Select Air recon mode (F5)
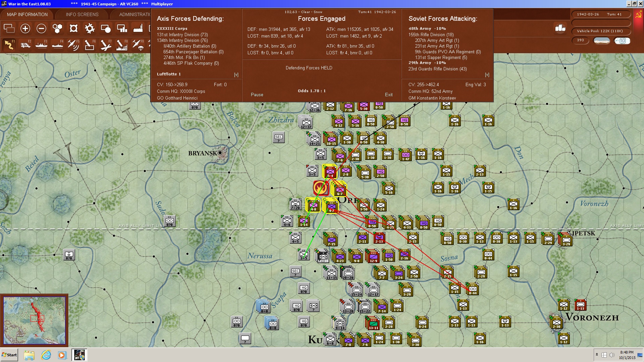Image resolution: width=644 pixels, height=362 pixels. (73, 45)
